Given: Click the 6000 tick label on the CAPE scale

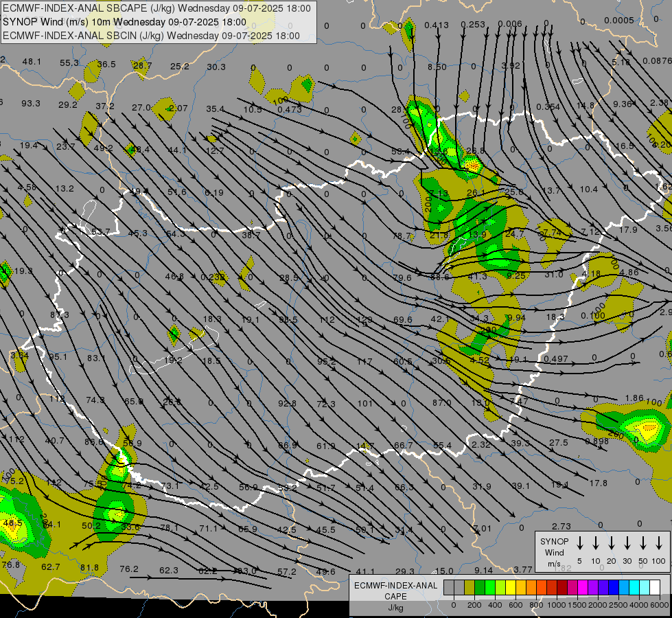Looking at the screenshot, I should [x=660, y=605].
